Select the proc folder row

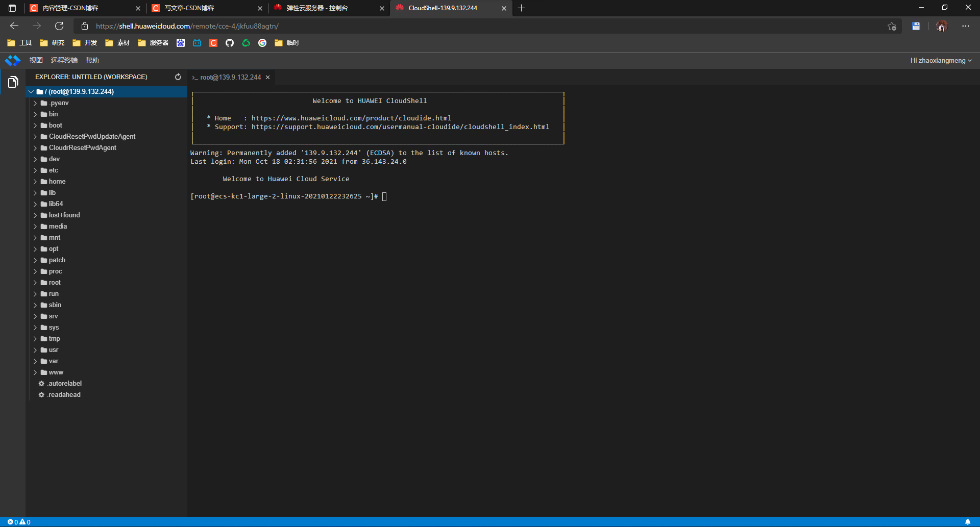(107, 271)
